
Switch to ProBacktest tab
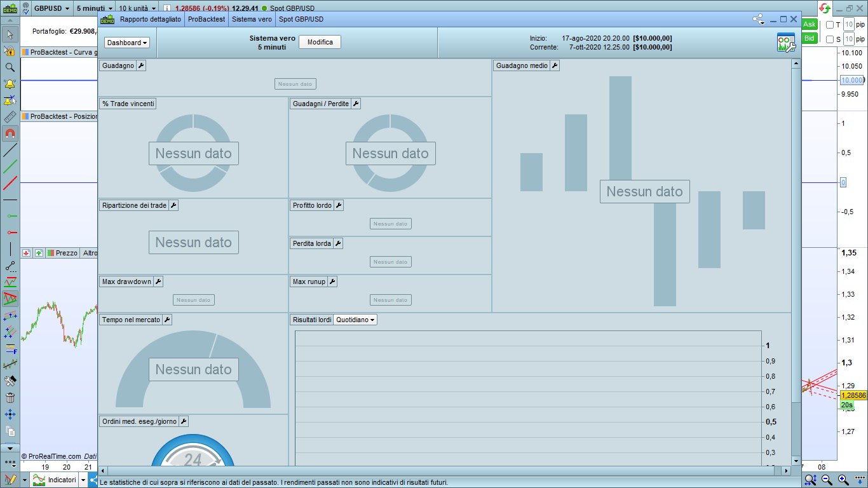207,19
